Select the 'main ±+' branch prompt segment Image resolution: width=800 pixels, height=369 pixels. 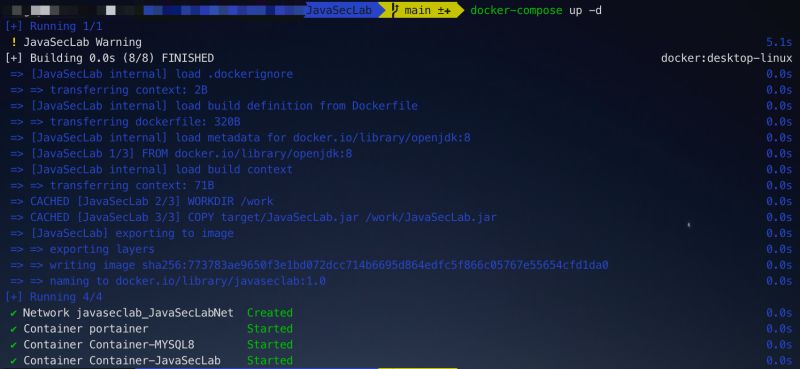click(x=421, y=10)
